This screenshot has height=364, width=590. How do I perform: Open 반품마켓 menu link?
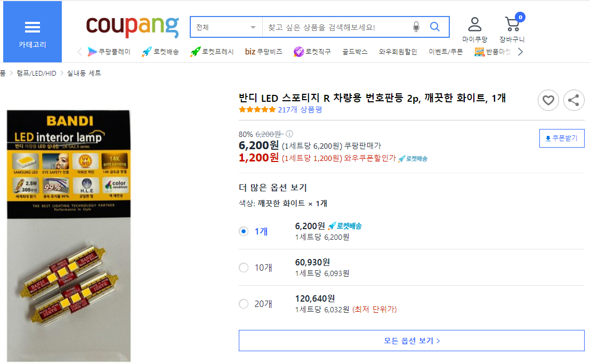click(492, 52)
